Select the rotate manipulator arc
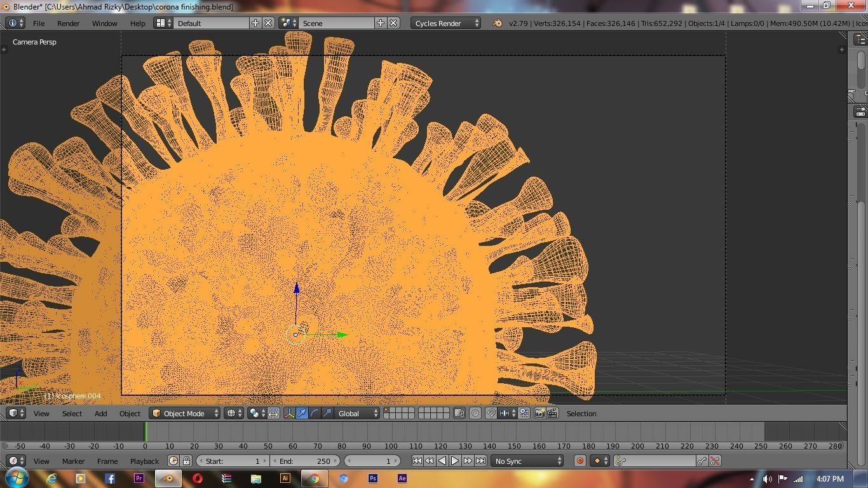Screen dimensions: 868x488 coord(315,413)
